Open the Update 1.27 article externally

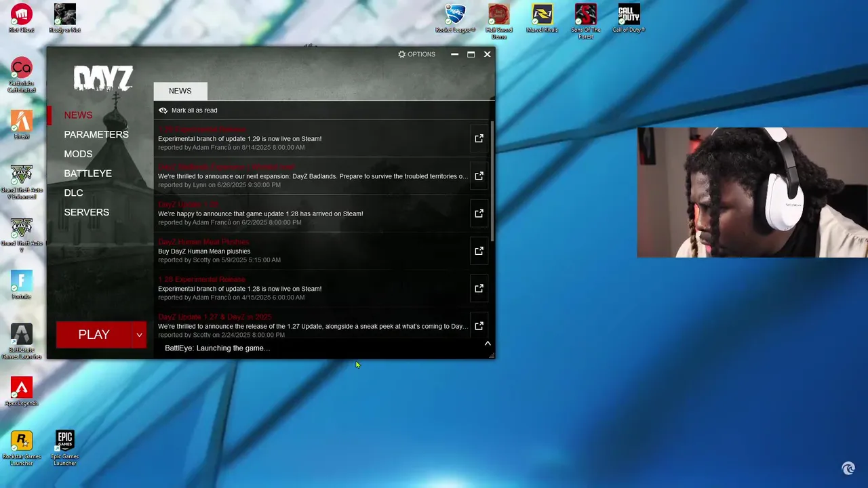[479, 326]
